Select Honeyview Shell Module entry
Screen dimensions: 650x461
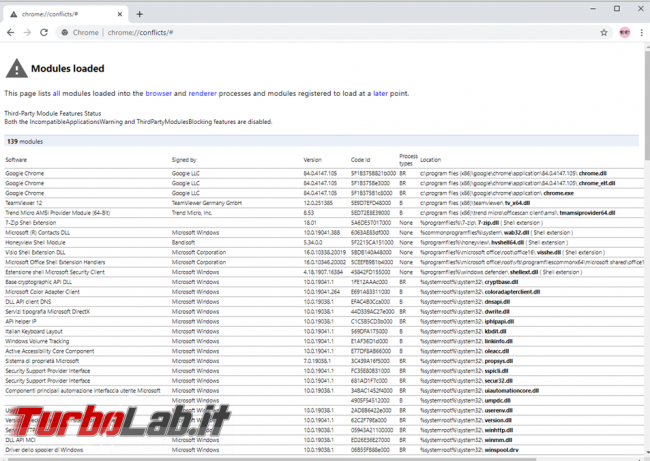35,243
